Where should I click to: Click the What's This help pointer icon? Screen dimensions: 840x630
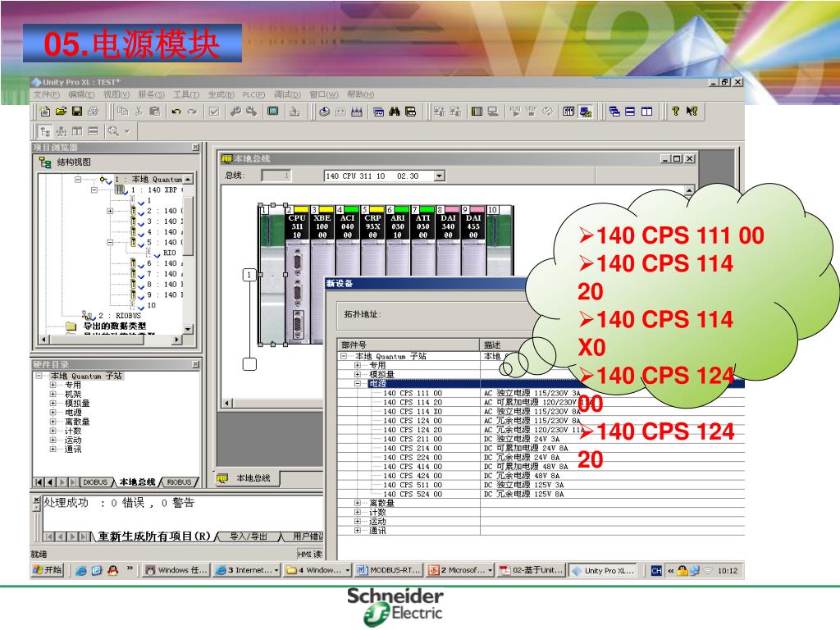coord(692,112)
